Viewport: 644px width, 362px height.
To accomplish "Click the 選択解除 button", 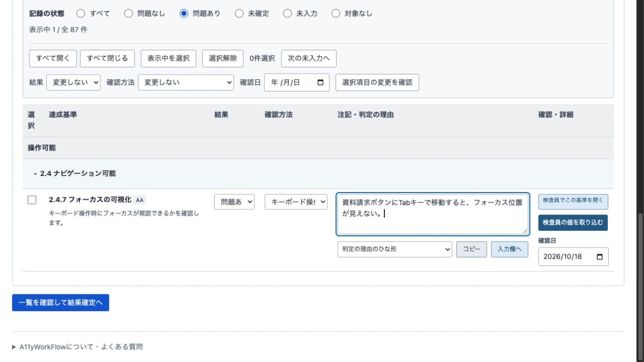I will 223,58.
